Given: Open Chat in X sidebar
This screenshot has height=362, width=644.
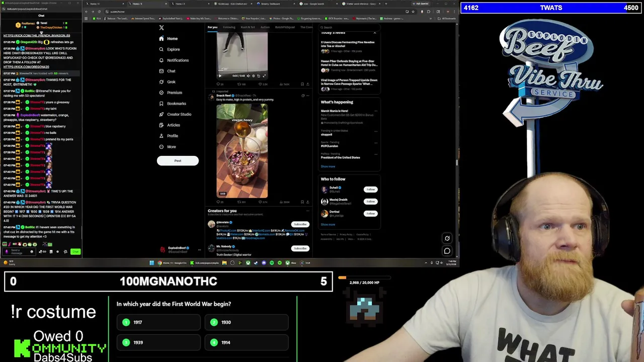Looking at the screenshot, I should pos(167,71).
